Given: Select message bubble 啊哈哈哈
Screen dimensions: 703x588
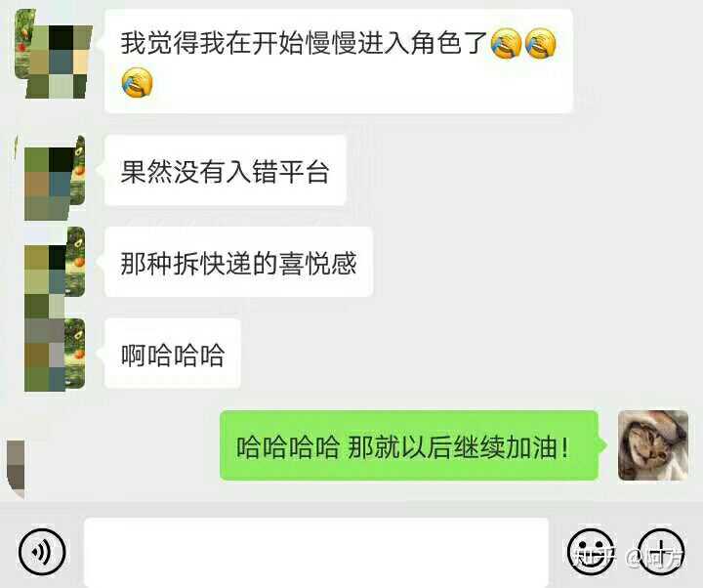Looking at the screenshot, I should (173, 354).
